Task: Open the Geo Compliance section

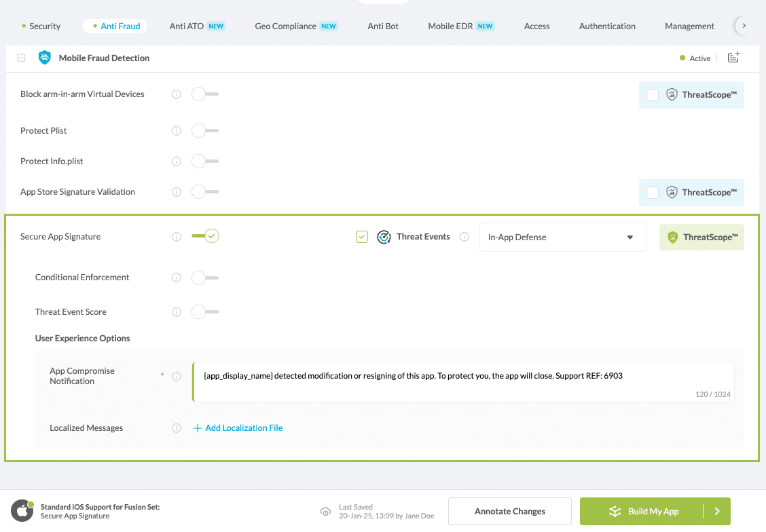Action: click(x=284, y=26)
